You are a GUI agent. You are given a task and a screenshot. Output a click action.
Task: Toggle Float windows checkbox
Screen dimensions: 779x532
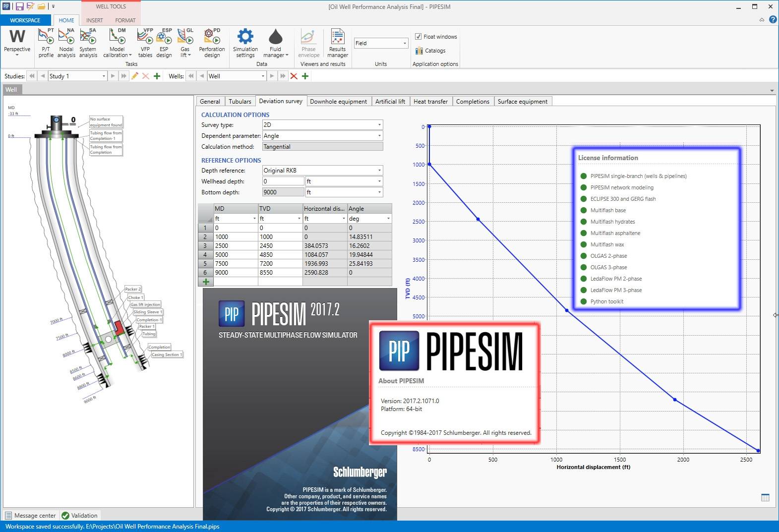click(x=419, y=37)
